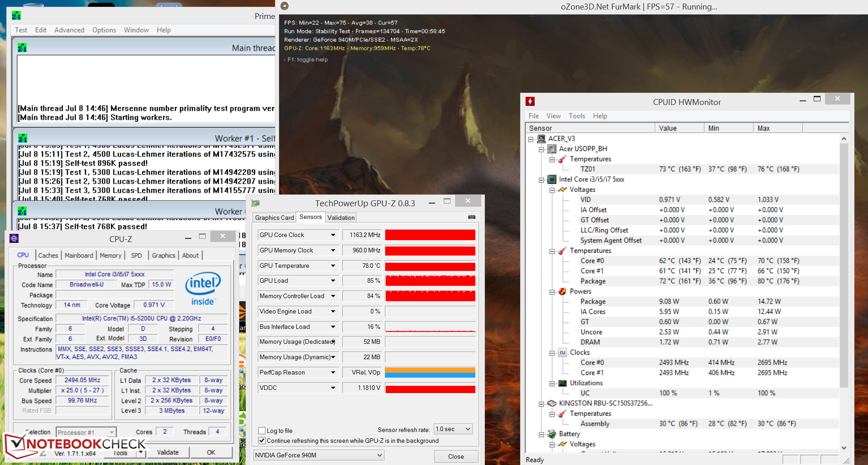
Task: Open the Options menu in Prime95
Action: click(104, 30)
